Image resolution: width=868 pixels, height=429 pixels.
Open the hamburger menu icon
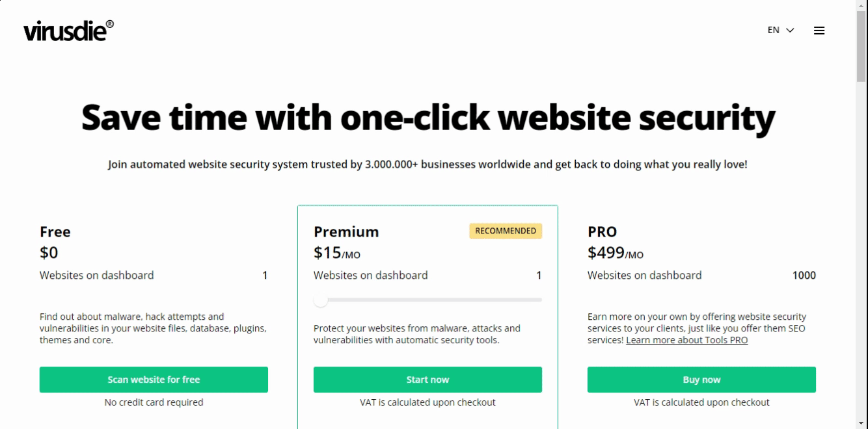[x=819, y=31]
